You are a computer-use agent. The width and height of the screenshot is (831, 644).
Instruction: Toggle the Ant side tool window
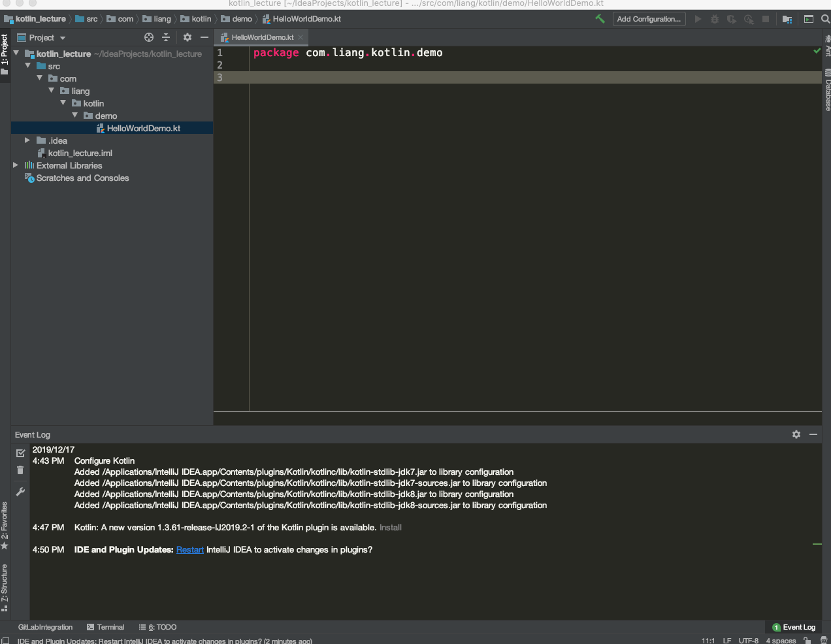[x=827, y=46]
